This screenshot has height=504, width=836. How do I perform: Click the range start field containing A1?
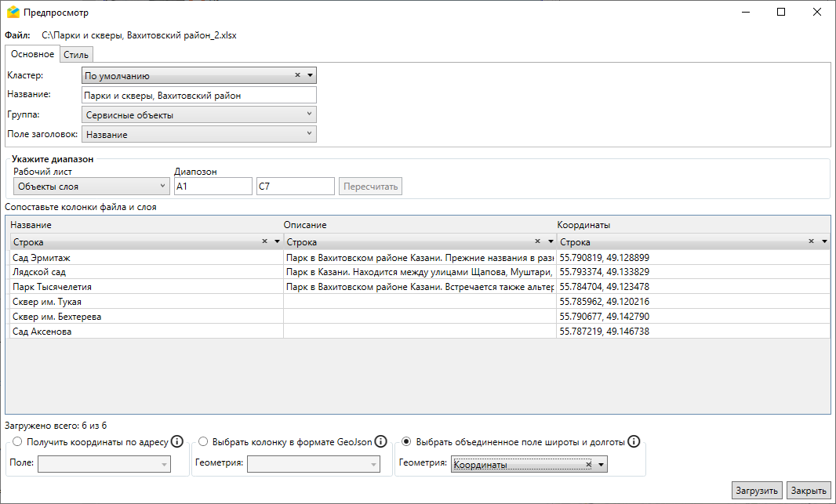[213, 187]
